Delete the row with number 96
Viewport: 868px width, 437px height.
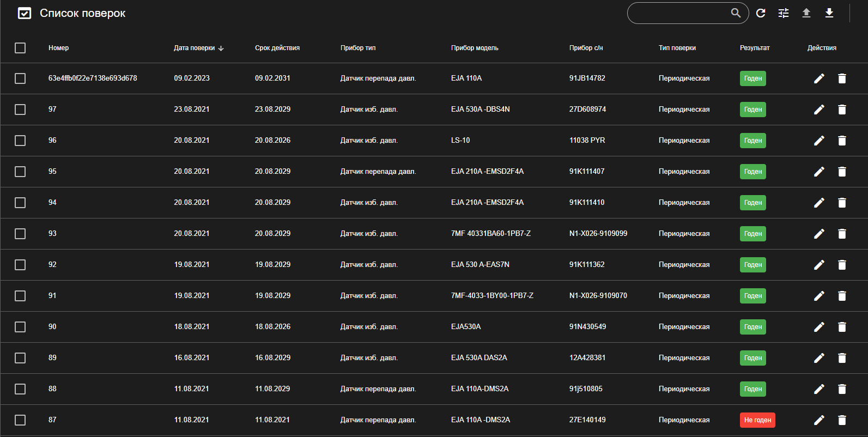[x=842, y=141]
